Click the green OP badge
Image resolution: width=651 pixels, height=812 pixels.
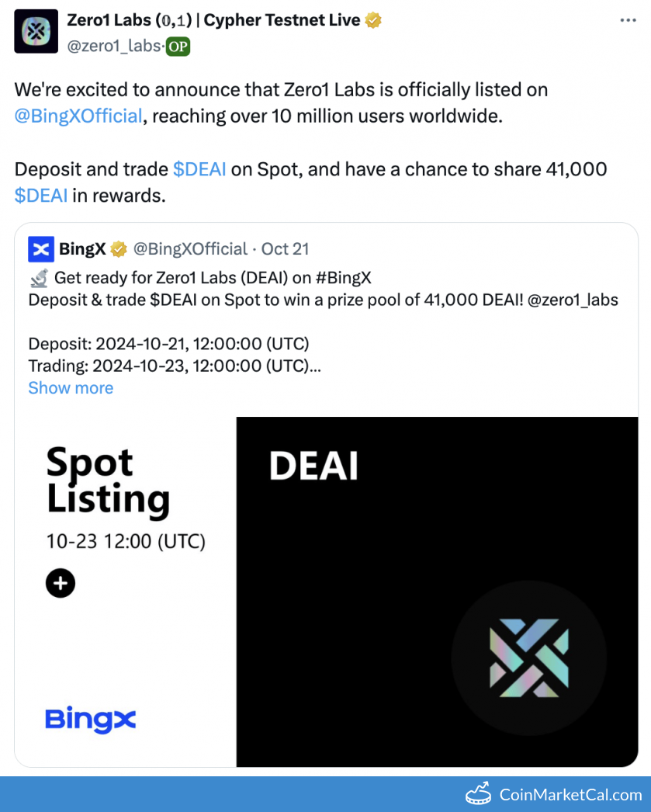click(x=178, y=47)
